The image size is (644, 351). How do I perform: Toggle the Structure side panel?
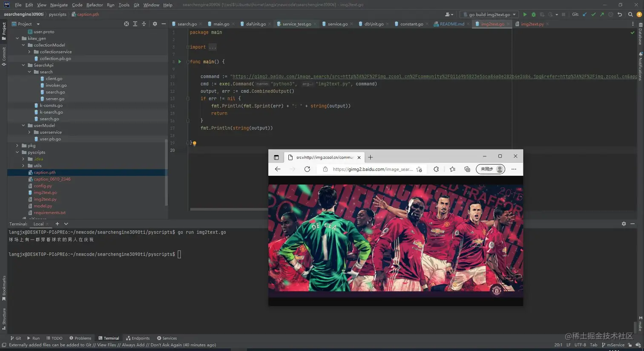(x=4, y=319)
